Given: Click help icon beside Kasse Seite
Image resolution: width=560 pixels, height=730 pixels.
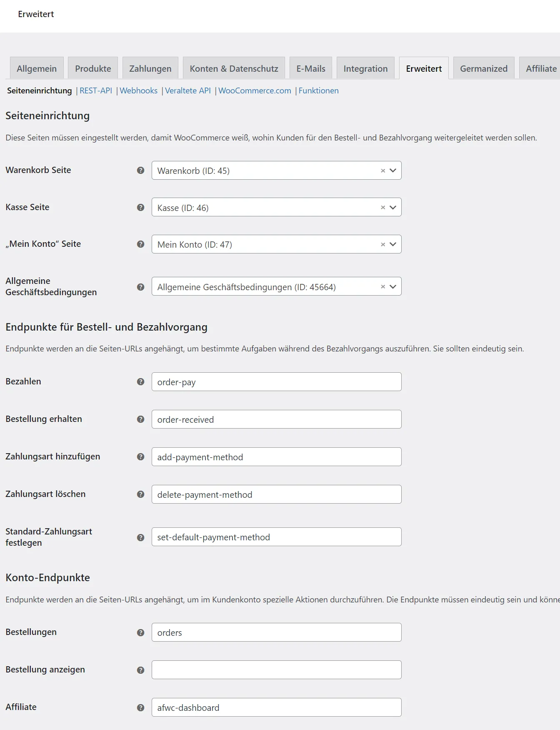Looking at the screenshot, I should click(141, 207).
